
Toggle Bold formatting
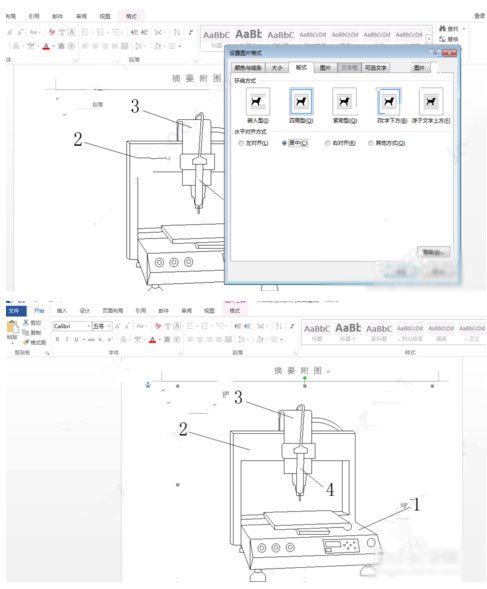[x=57, y=340]
